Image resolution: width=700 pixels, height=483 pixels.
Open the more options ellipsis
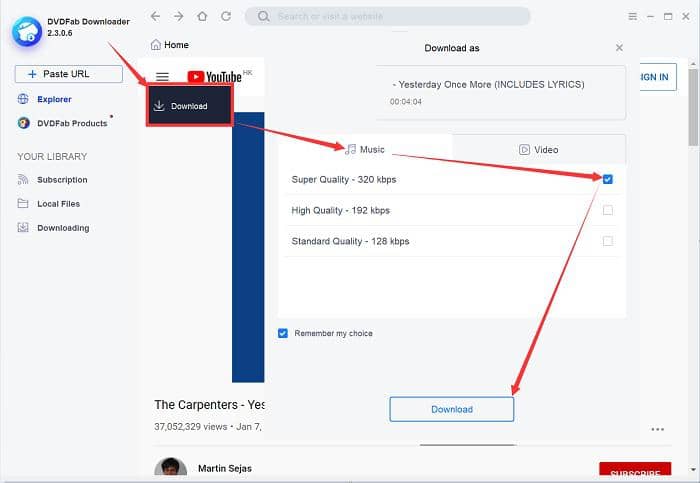pyautogui.click(x=658, y=429)
